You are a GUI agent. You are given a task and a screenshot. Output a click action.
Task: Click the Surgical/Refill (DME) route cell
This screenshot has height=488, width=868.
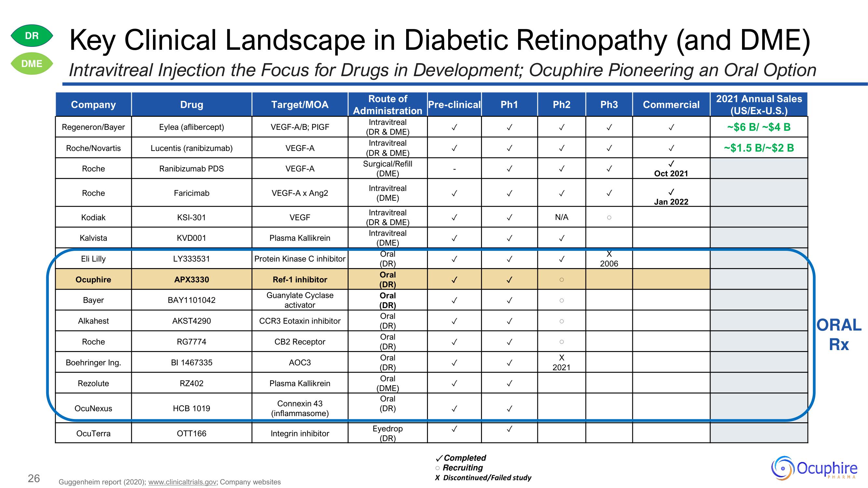coord(388,169)
